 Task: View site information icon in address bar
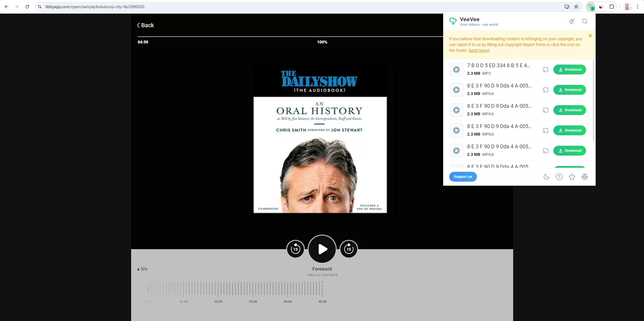coord(40,7)
